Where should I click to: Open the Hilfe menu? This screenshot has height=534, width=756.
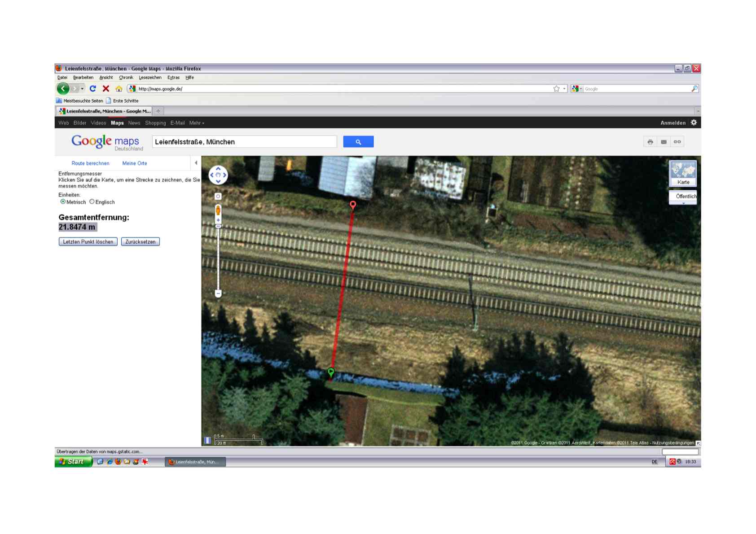coord(189,78)
